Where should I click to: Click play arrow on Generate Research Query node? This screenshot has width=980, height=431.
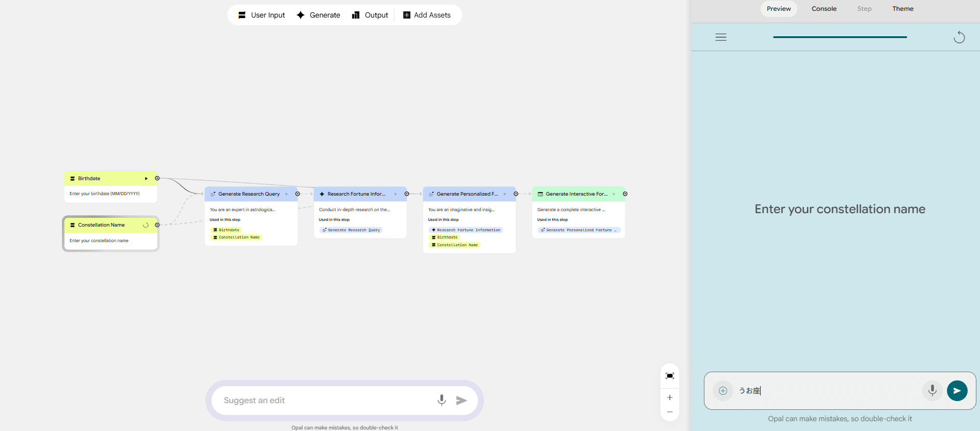coord(286,194)
